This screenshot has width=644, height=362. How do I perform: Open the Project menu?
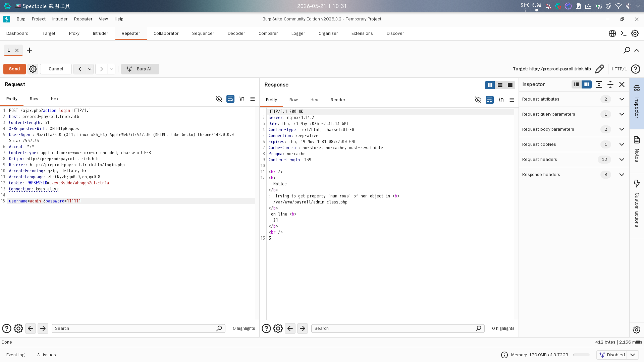[39, 19]
